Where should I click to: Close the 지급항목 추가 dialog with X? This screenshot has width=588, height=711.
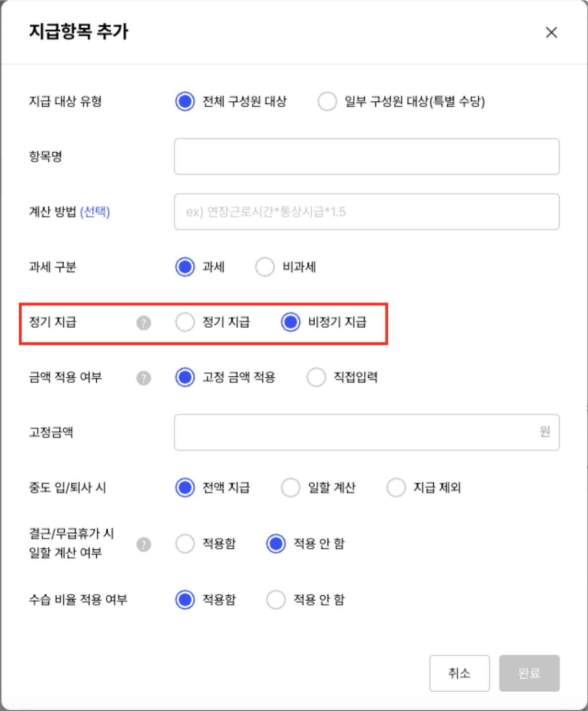(x=551, y=33)
